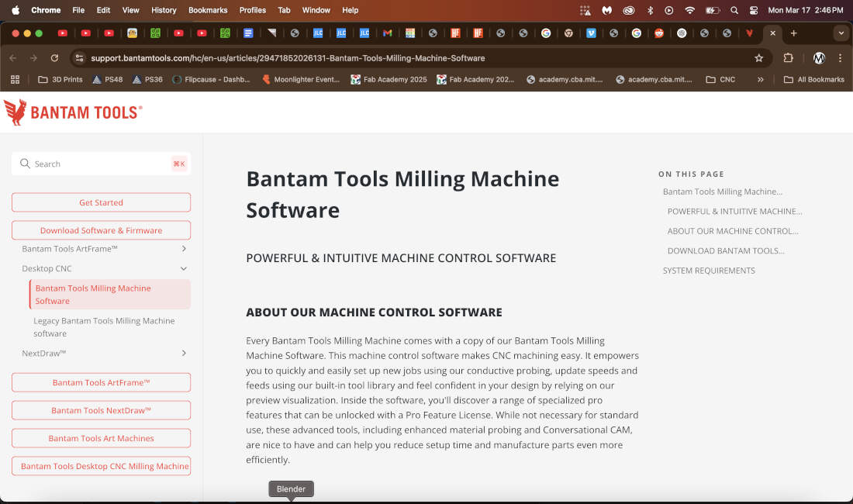The width and height of the screenshot is (853, 504).
Task: Open the PS36 bookmark
Action: pyautogui.click(x=147, y=79)
